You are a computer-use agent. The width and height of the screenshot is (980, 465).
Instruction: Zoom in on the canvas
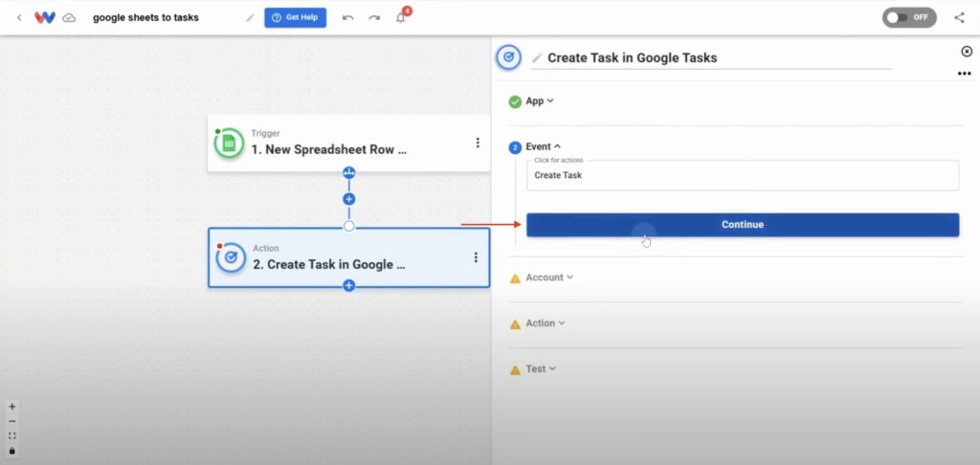11,407
